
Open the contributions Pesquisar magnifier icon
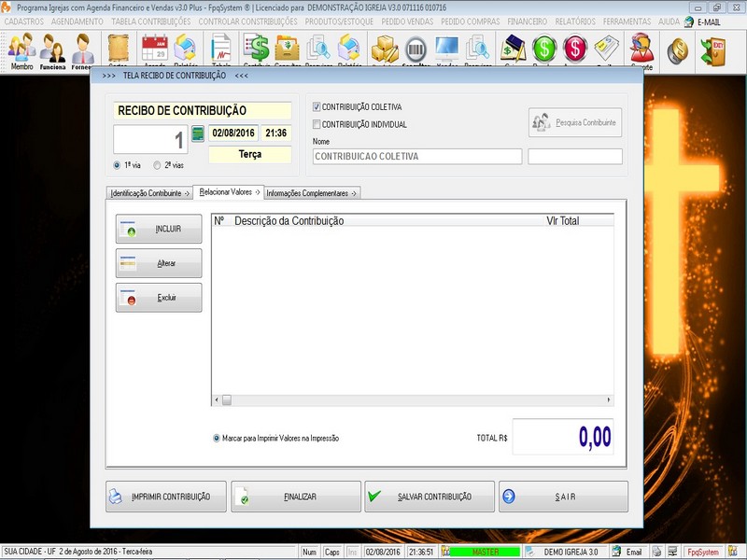tap(318, 49)
